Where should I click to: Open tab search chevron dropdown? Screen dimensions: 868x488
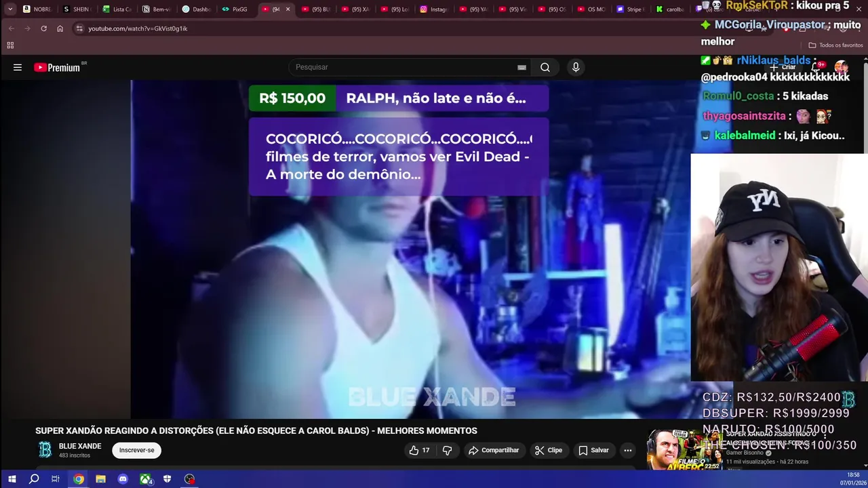pyautogui.click(x=10, y=9)
